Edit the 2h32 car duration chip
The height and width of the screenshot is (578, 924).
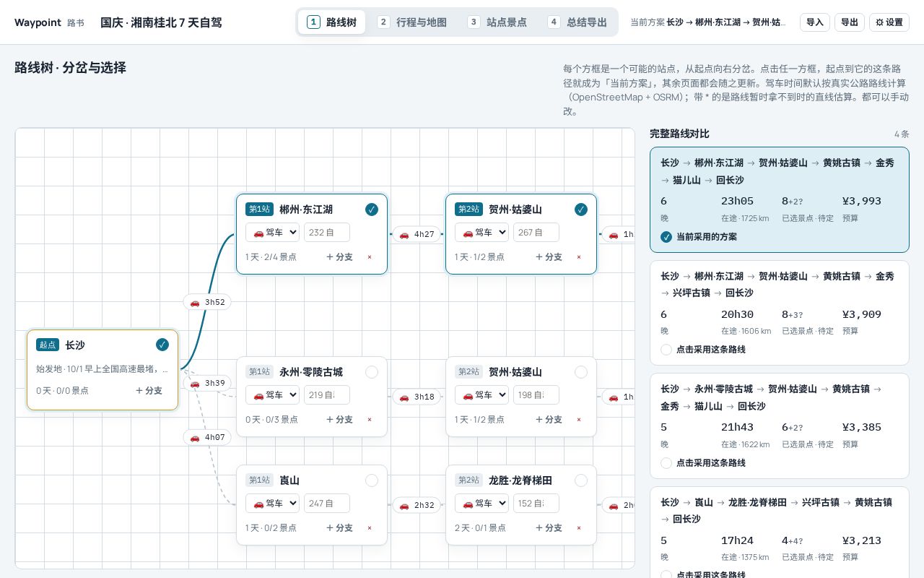(417, 505)
